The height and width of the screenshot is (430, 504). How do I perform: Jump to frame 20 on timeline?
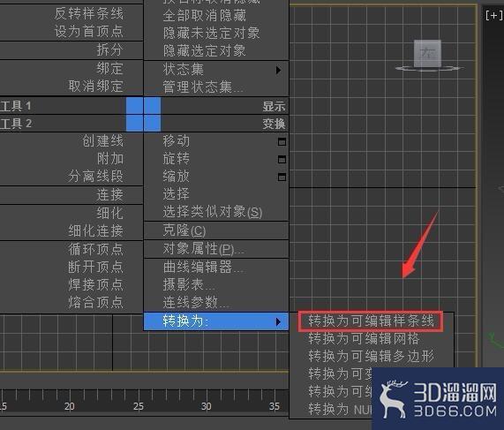(x=70, y=406)
